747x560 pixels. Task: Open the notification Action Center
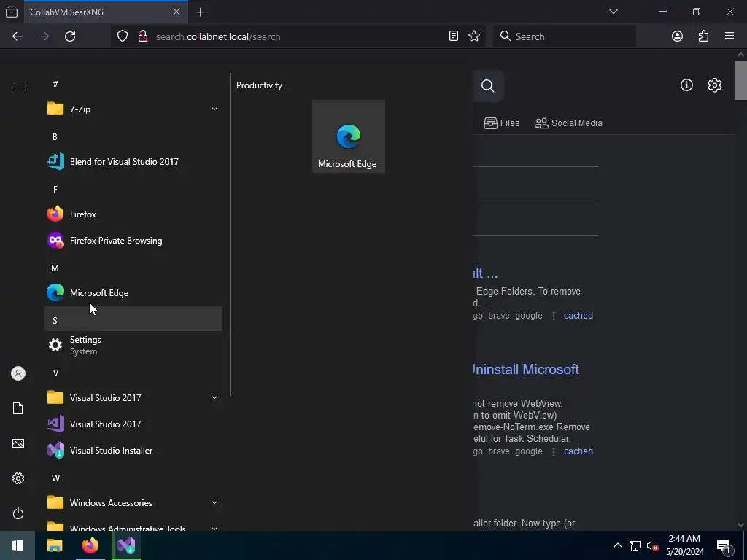tap(724, 545)
